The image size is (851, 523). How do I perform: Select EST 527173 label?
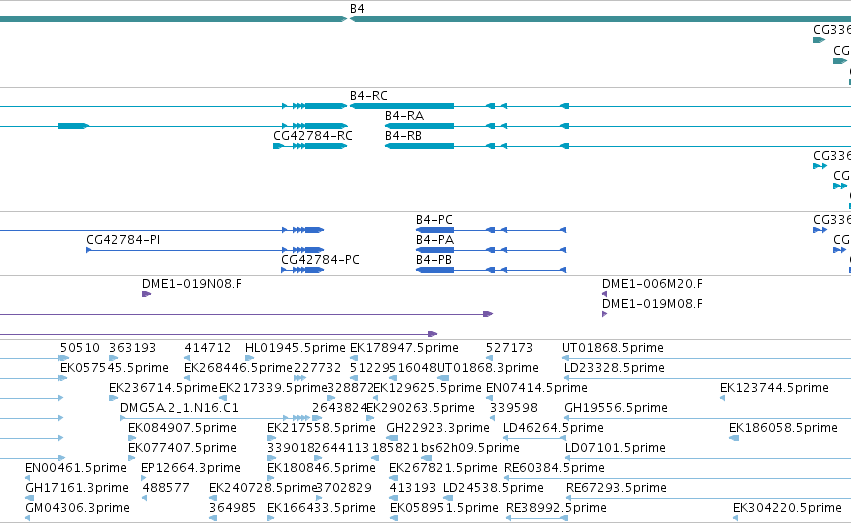pyautogui.click(x=510, y=348)
